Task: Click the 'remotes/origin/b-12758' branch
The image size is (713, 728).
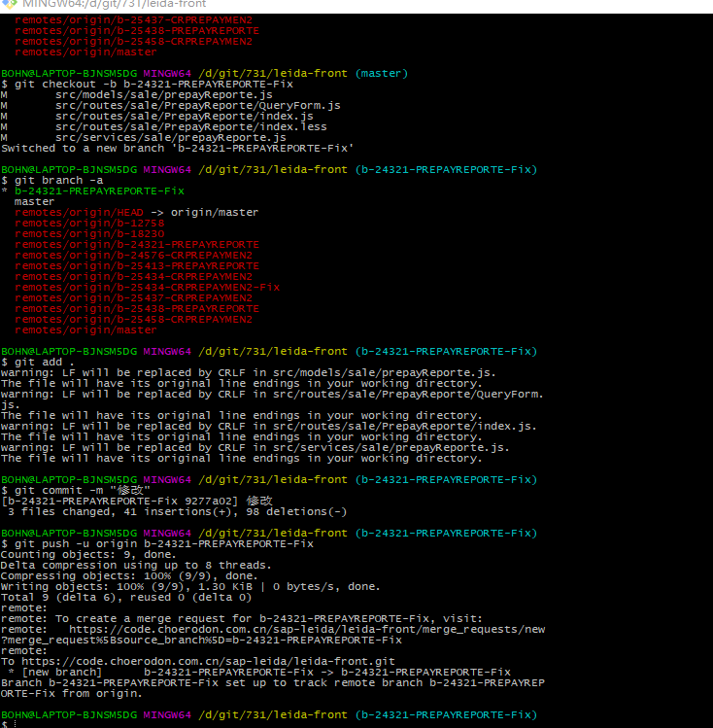Action: (x=89, y=223)
